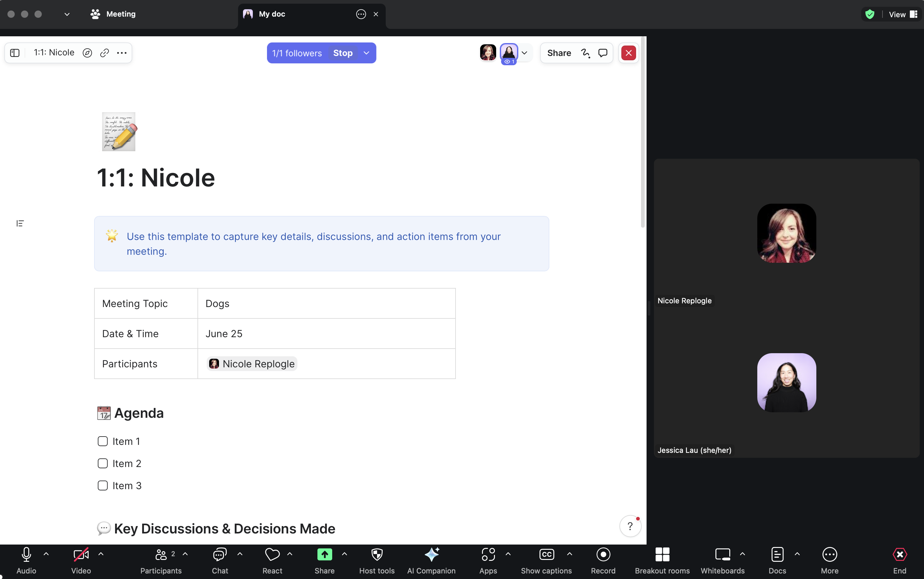This screenshot has height=579, width=924.
Task: Stop followers from following
Action: 343,53
